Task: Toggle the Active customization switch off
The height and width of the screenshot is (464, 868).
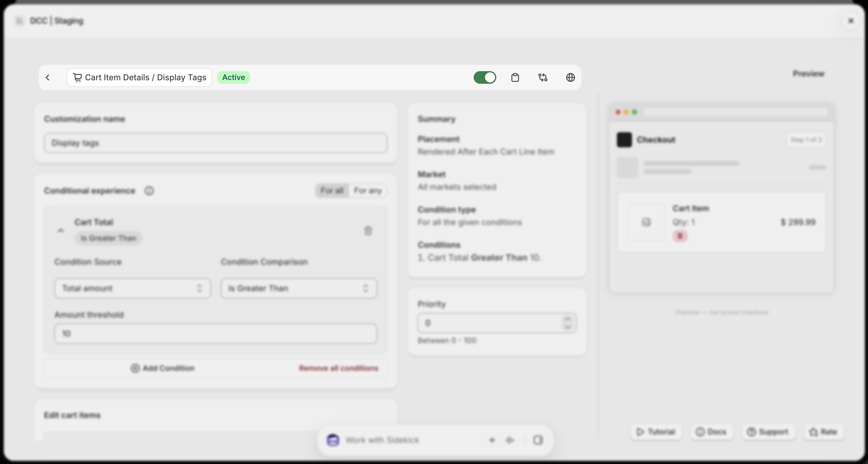Action: coord(485,77)
